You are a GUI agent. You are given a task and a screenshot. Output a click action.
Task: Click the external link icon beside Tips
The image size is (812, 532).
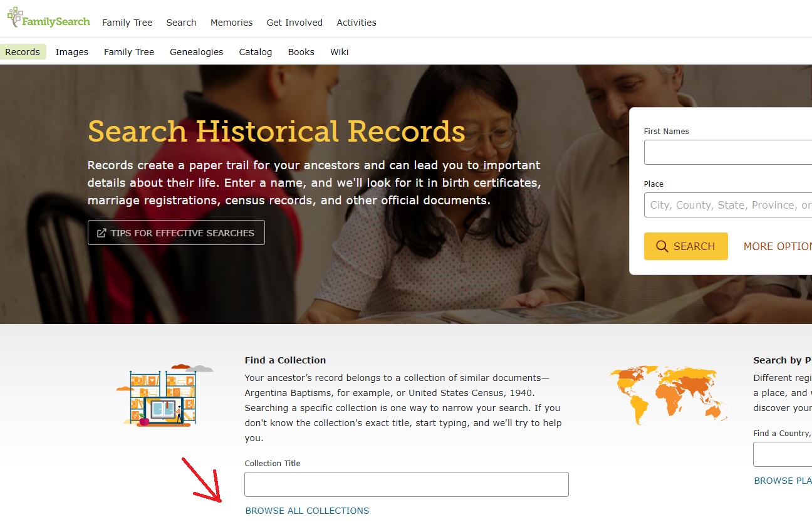click(101, 233)
